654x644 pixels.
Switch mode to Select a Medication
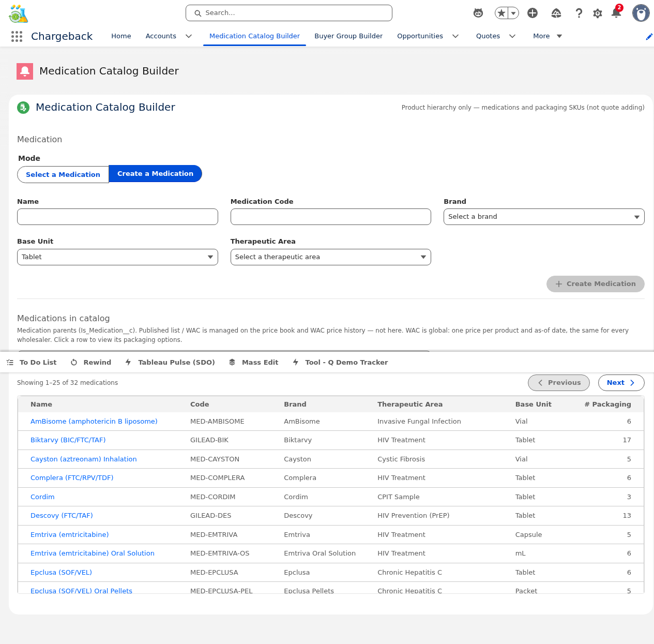click(x=63, y=174)
